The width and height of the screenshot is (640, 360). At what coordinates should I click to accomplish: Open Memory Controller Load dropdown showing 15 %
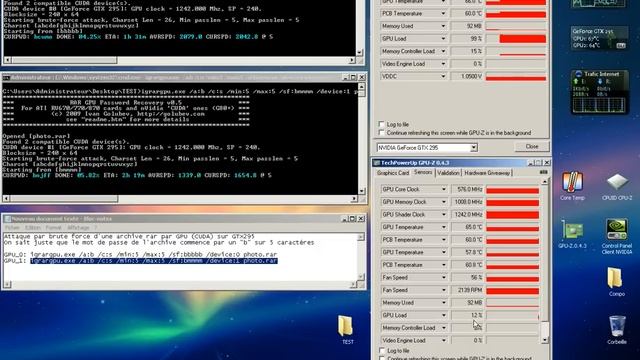[443, 51]
